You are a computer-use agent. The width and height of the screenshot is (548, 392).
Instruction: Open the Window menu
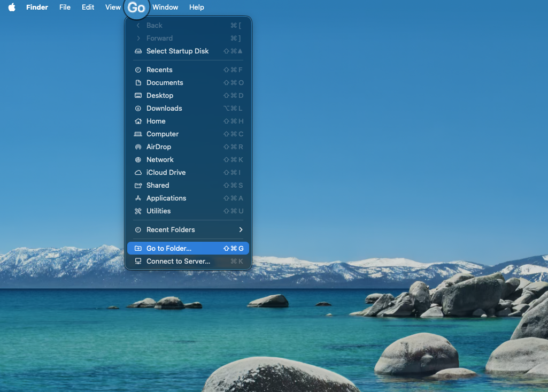pos(165,7)
